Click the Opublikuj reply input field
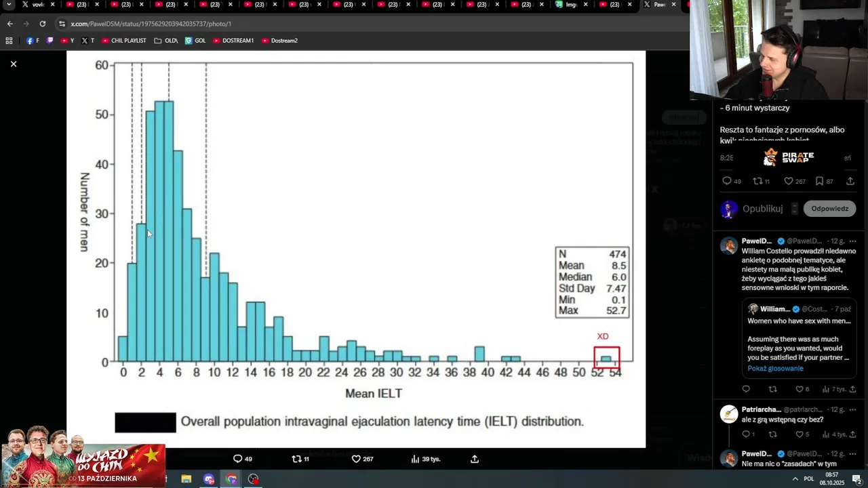Image resolution: width=868 pixels, height=488 pixels. tap(763, 209)
